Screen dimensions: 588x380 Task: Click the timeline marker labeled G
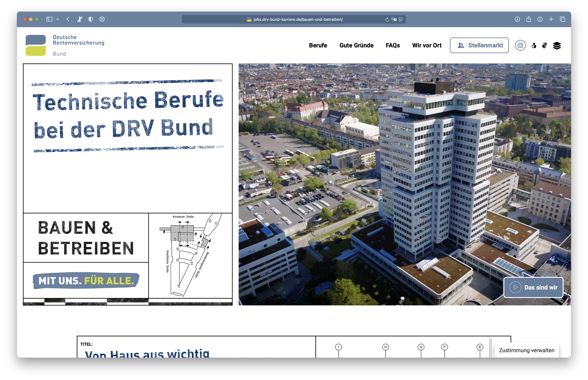click(x=421, y=347)
